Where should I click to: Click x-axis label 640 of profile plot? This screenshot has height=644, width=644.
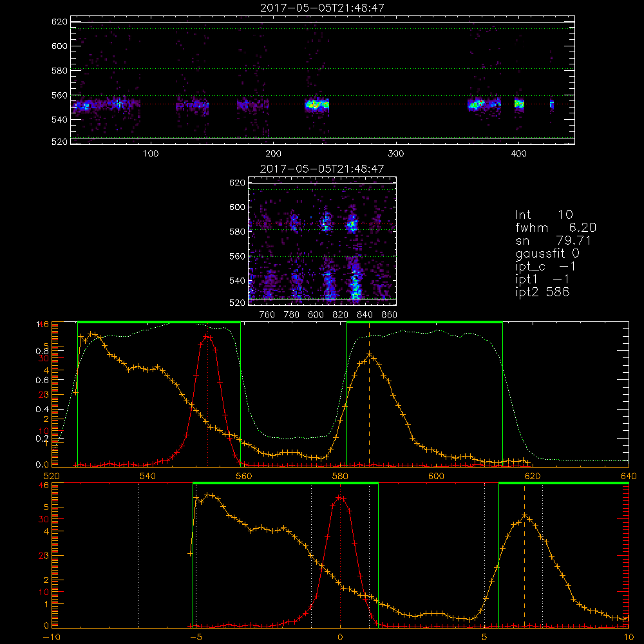click(629, 477)
